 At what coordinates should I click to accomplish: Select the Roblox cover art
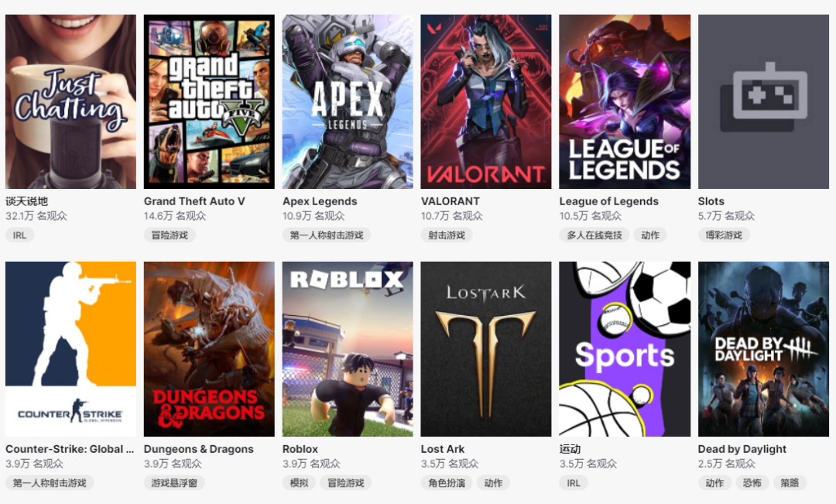point(348,349)
